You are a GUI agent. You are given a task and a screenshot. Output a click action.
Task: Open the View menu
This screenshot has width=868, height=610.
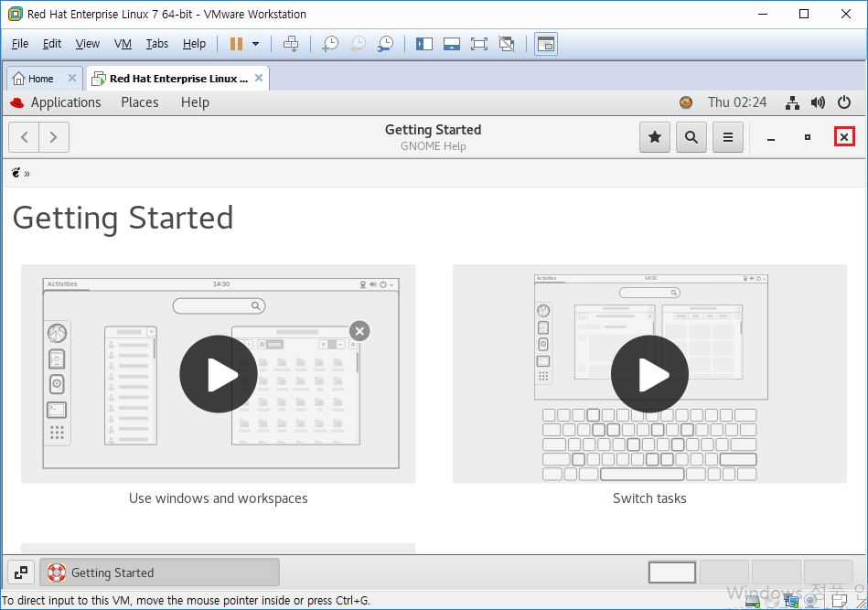(x=88, y=44)
